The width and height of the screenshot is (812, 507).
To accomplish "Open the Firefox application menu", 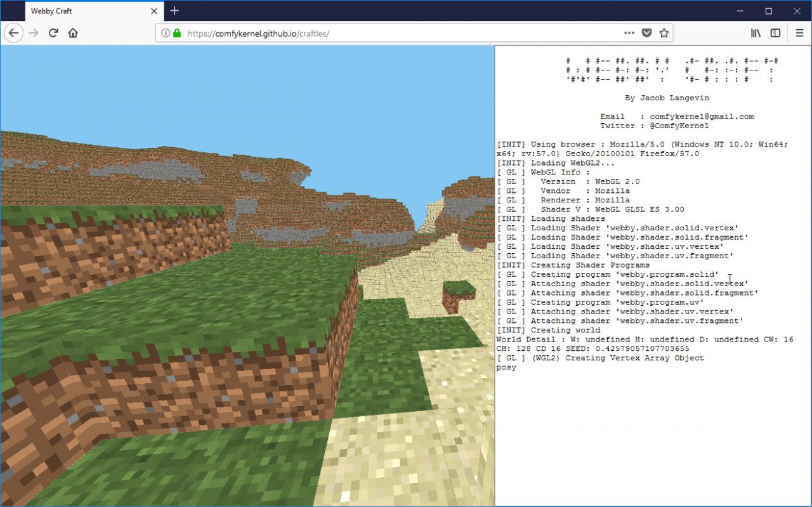I will point(799,32).
